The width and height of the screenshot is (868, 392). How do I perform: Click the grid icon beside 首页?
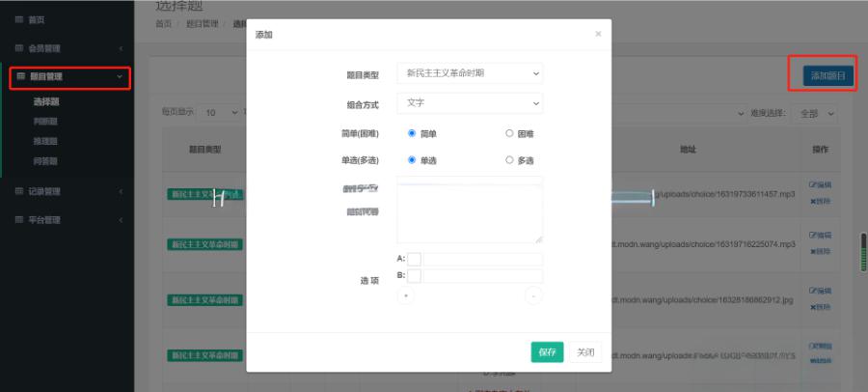[x=19, y=20]
